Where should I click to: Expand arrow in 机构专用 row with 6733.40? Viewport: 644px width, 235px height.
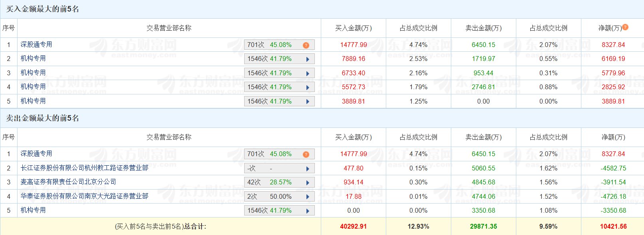308,74
